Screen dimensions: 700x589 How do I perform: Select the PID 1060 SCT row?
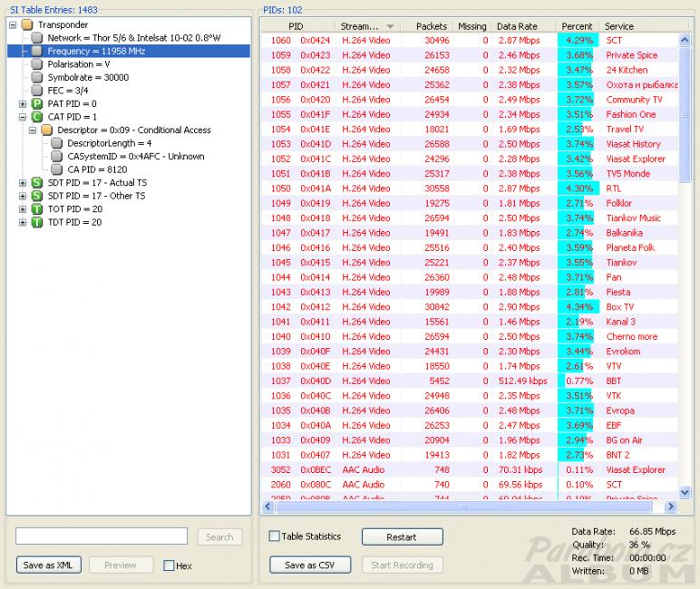[470, 40]
